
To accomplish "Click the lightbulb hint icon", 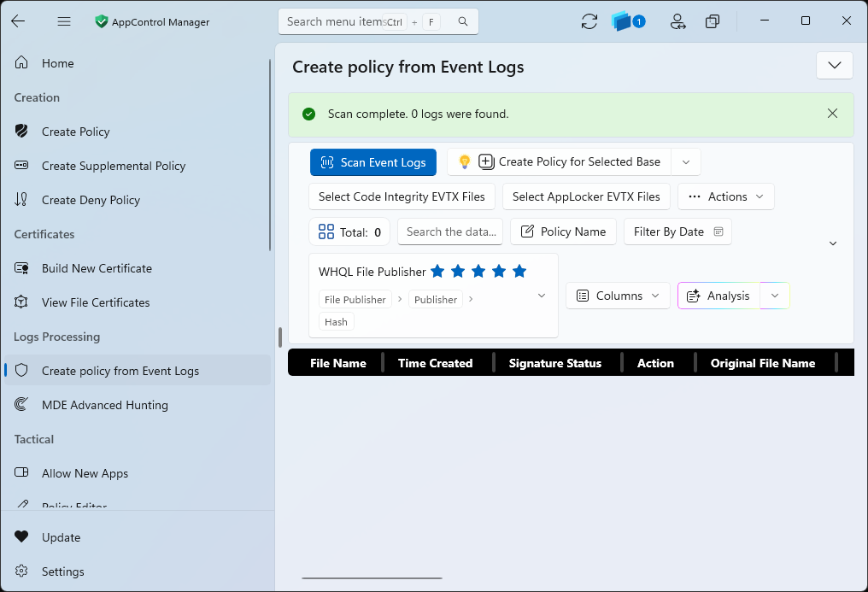I will [x=465, y=161].
